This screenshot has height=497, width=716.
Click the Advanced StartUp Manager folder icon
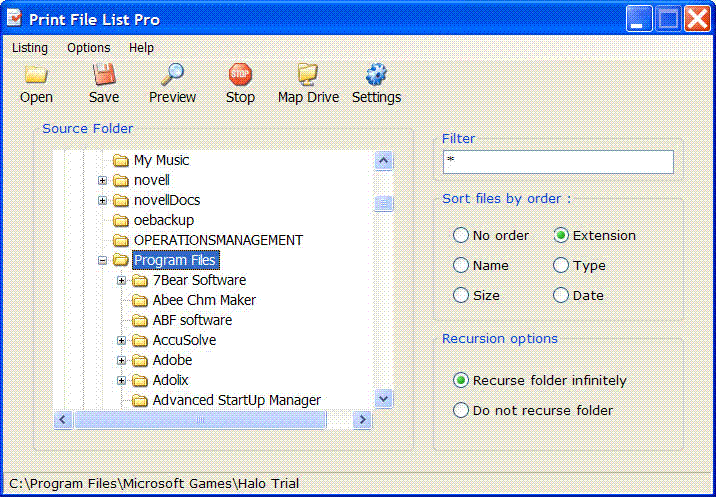point(140,401)
